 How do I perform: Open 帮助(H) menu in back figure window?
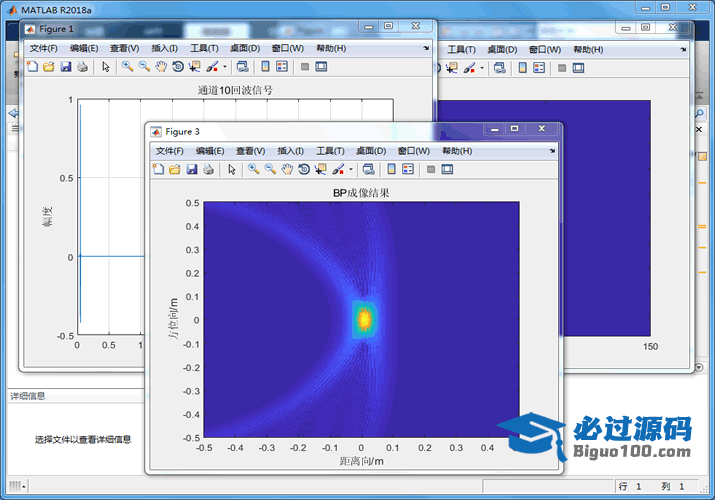588,50
